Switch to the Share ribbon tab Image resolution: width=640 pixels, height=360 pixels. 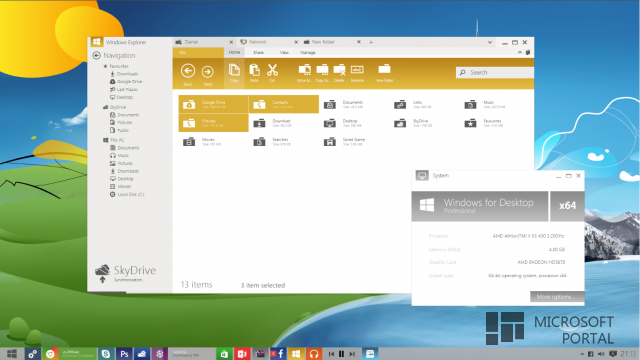(258, 53)
